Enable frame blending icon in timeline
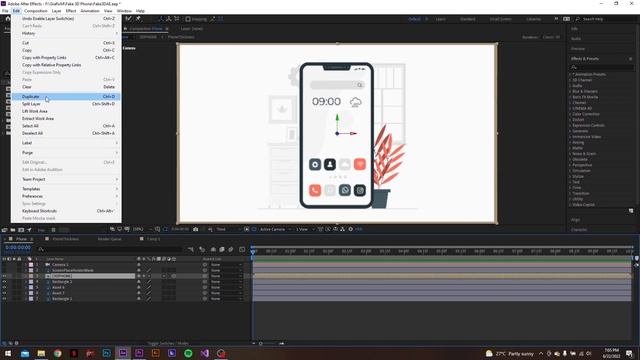Viewport: 640px width, 360px height. click(222, 249)
